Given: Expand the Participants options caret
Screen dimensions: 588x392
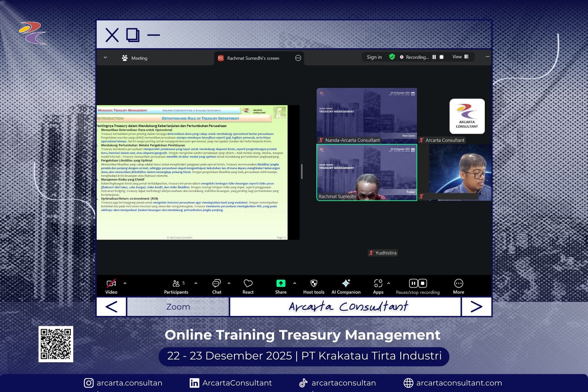Looking at the screenshot, I should click(x=196, y=283).
